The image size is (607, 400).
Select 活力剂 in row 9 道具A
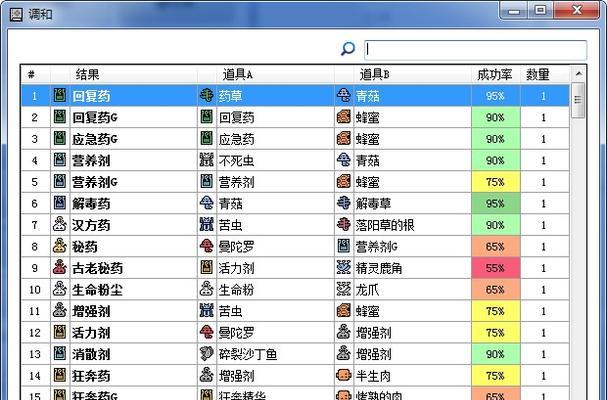(237, 268)
